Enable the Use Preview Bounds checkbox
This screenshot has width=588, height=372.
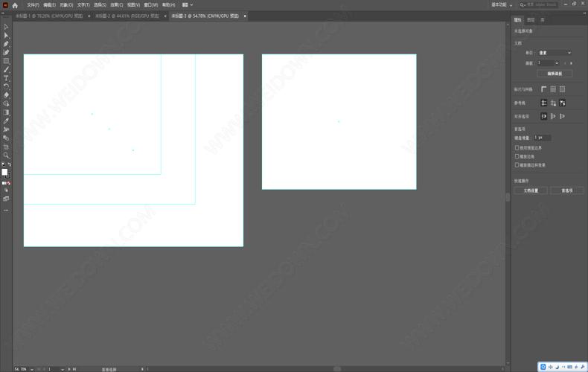coord(517,148)
